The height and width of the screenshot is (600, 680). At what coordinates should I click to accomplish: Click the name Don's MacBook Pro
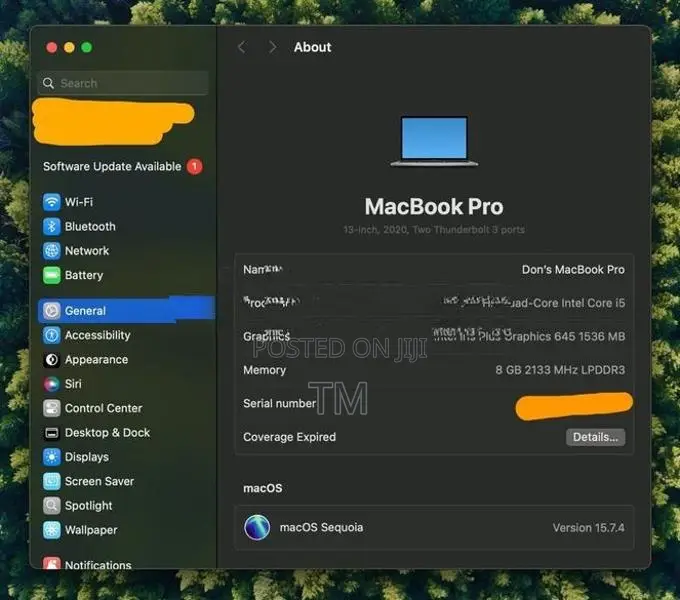pyautogui.click(x=573, y=270)
